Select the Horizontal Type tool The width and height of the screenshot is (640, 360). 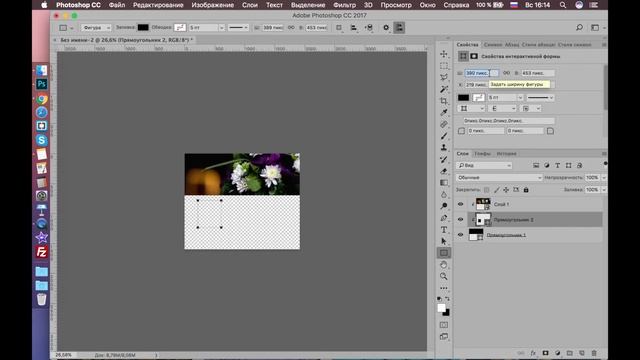coord(444,229)
